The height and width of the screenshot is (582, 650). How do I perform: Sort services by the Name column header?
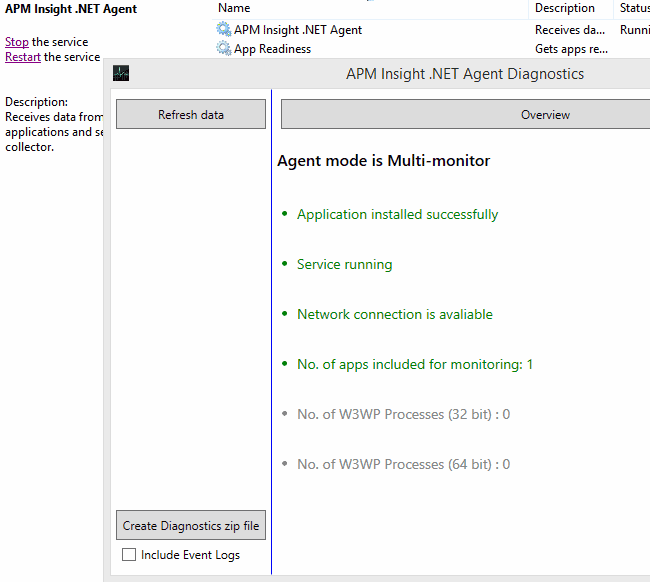pos(234,8)
